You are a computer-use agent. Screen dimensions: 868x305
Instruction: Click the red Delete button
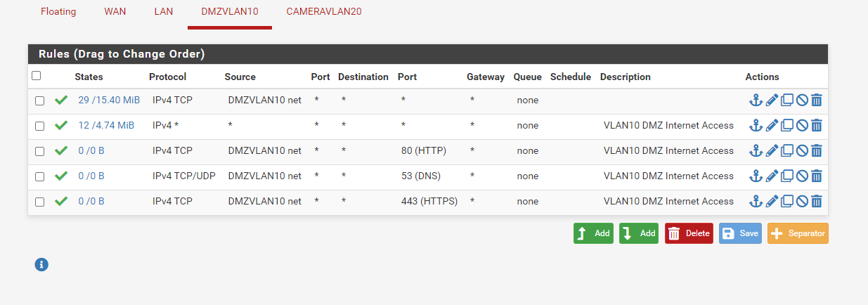[689, 233]
